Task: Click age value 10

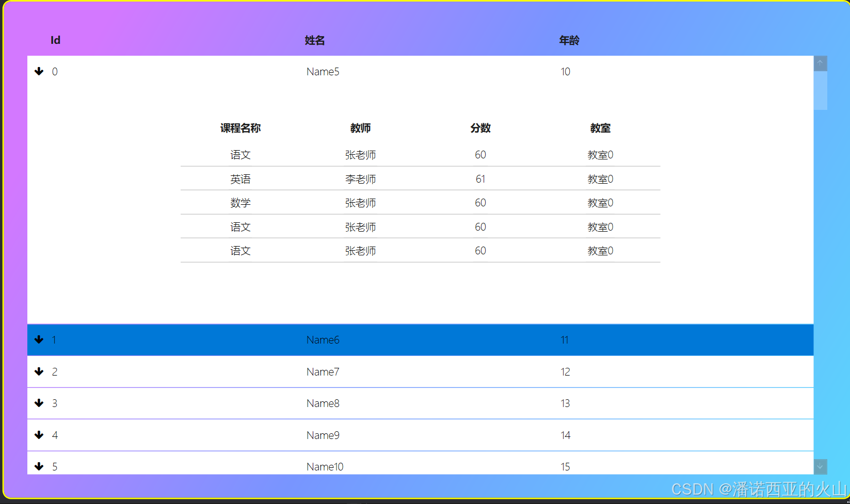Action: click(565, 72)
